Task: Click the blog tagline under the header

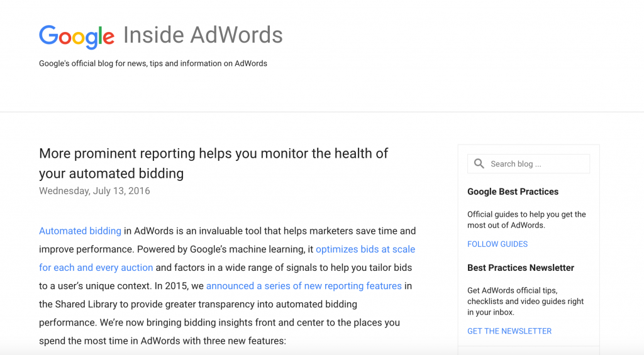Action: point(153,63)
